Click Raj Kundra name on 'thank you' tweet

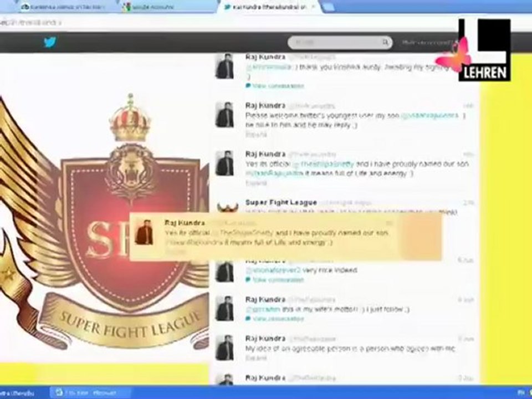(x=265, y=57)
